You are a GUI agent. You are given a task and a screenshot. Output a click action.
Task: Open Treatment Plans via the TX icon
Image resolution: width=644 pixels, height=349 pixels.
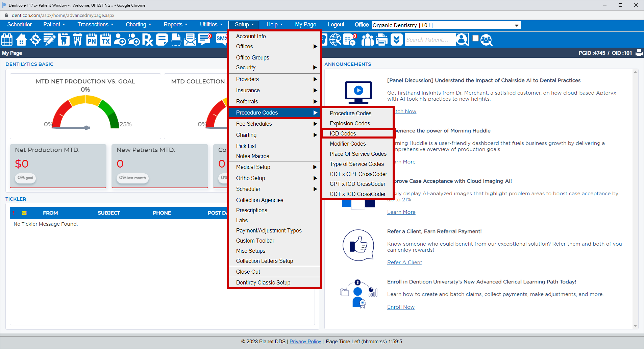pos(105,40)
